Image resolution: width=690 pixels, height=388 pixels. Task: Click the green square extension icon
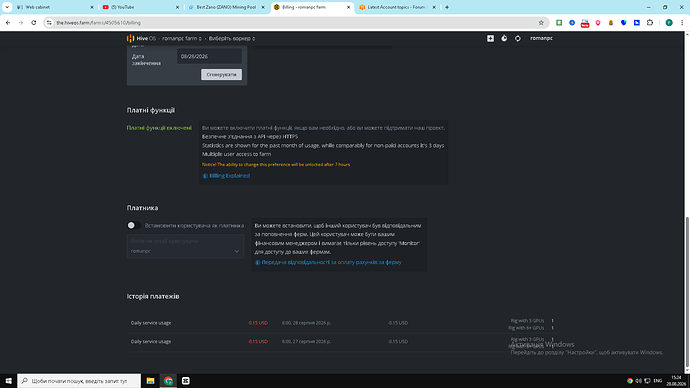coord(559,23)
